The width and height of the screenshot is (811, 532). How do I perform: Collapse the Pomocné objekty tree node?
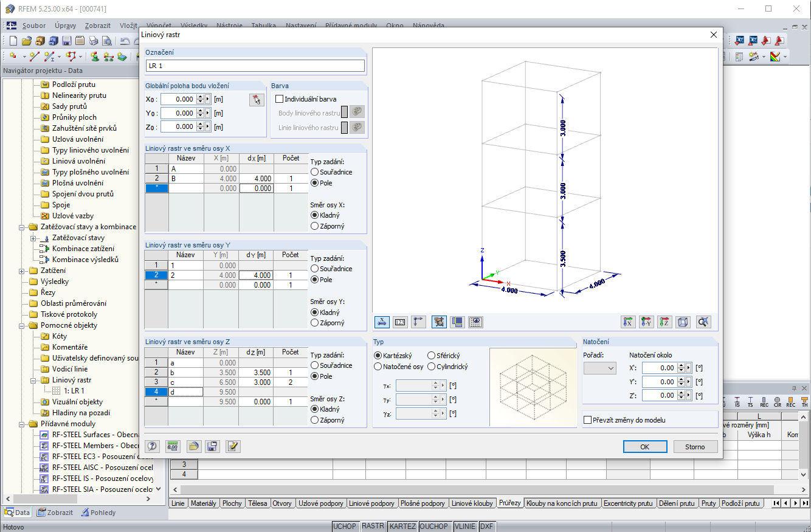[22, 325]
